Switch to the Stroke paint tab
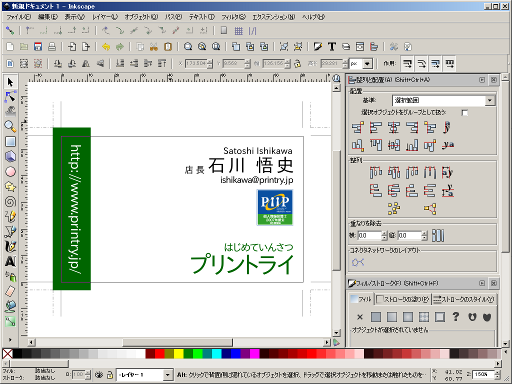Viewport: 512px width, 384px height. (403, 299)
